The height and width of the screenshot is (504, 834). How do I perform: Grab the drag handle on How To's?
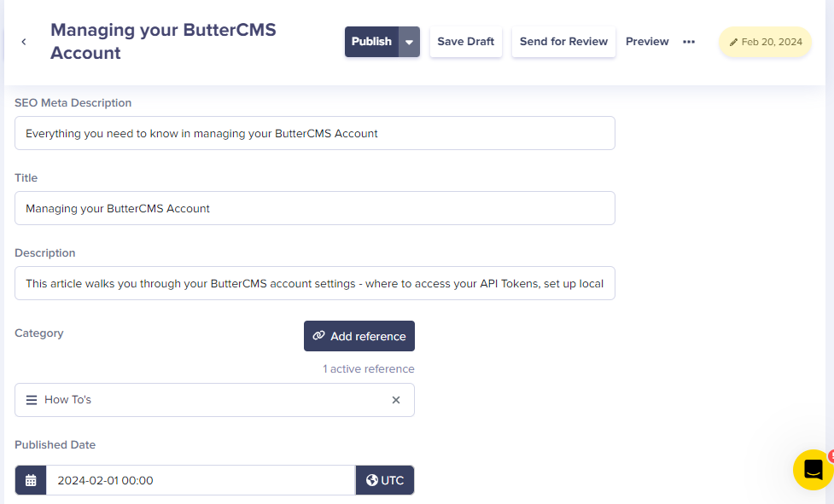pyautogui.click(x=32, y=400)
